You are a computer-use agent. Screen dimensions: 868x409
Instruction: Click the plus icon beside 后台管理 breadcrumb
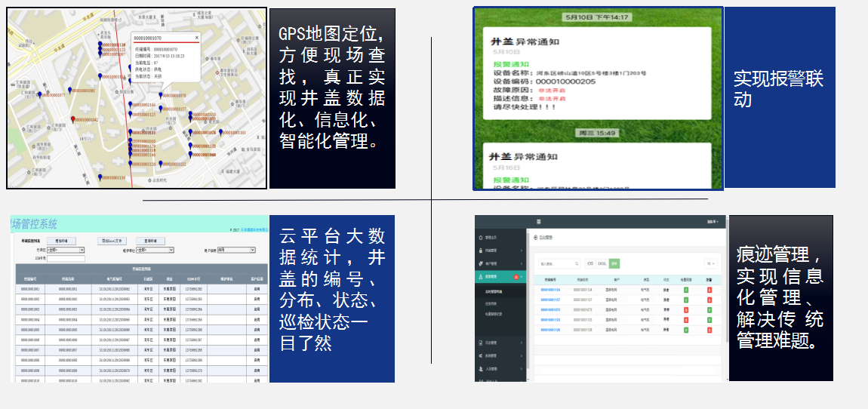(535, 238)
